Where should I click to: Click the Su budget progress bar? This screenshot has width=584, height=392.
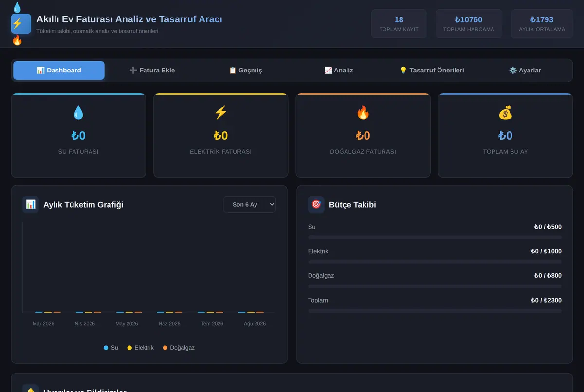pyautogui.click(x=435, y=237)
